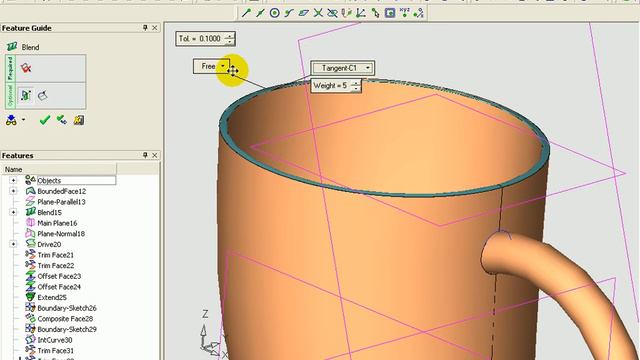
Task: Select the percent point on curve icon
Action: 418,13
